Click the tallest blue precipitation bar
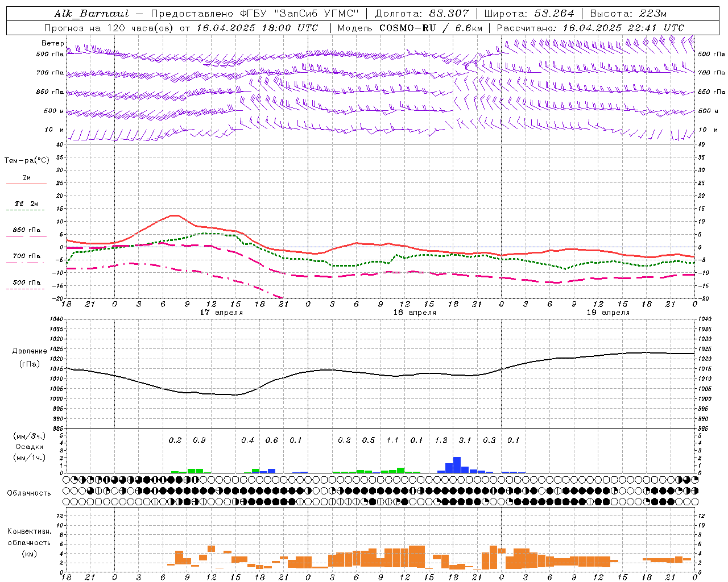Screen dimensions: 728x582 click(x=457, y=465)
